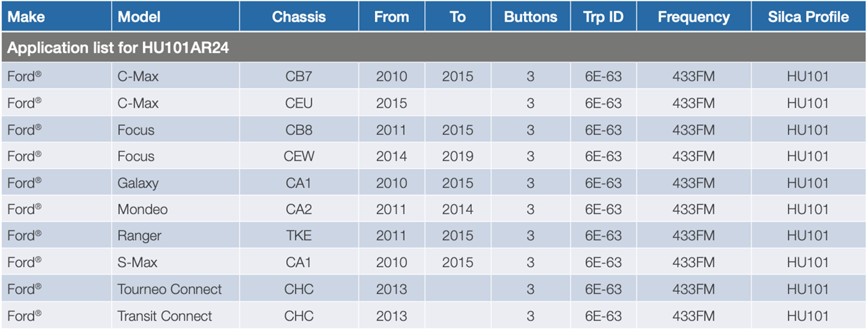Click the To column header
Viewport: 868px width, 330px height.
pos(458,16)
